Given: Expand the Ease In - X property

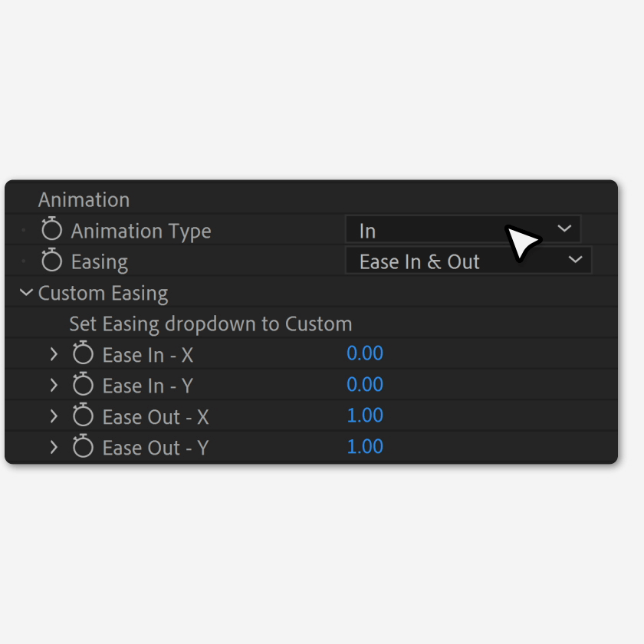Looking at the screenshot, I should (x=54, y=354).
